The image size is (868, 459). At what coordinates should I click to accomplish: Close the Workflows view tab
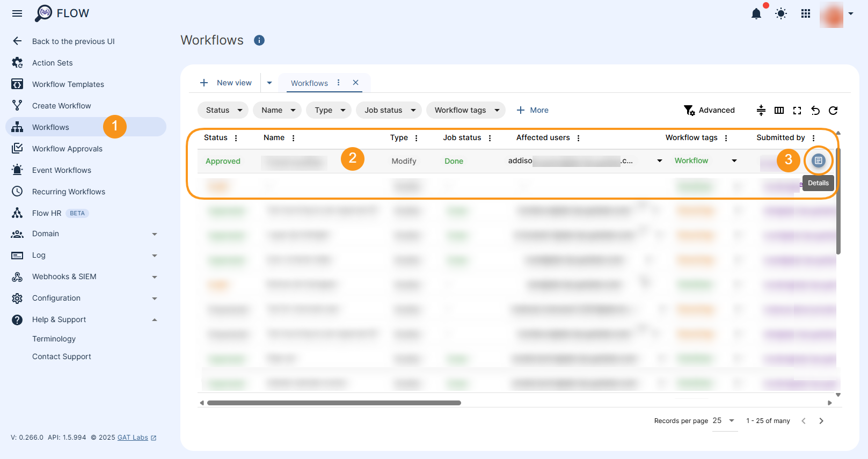[x=355, y=83]
